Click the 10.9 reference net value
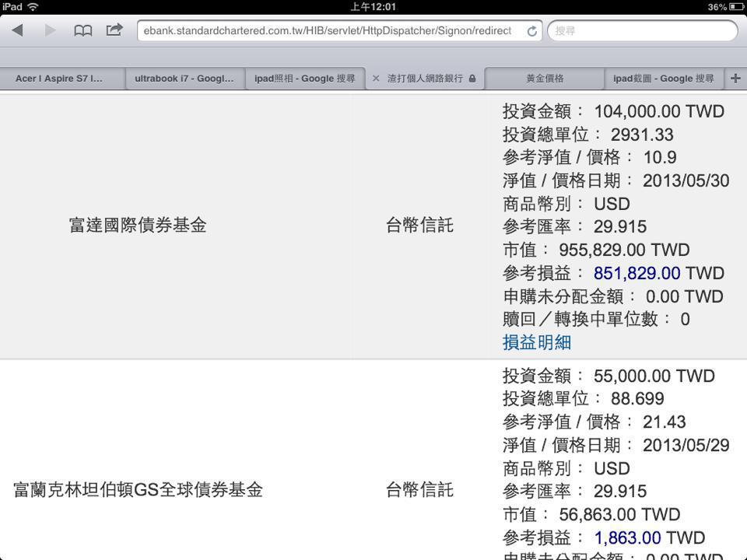This screenshot has width=747, height=560. [x=660, y=158]
